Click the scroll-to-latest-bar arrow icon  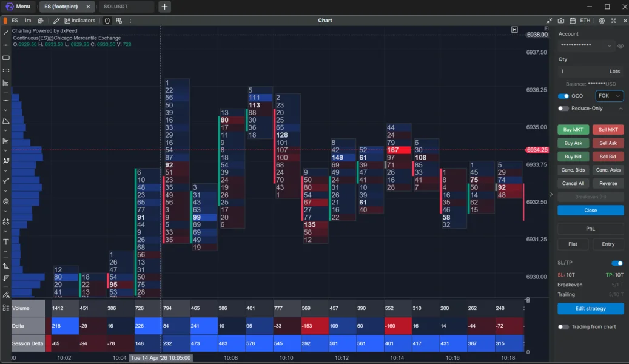(x=515, y=30)
